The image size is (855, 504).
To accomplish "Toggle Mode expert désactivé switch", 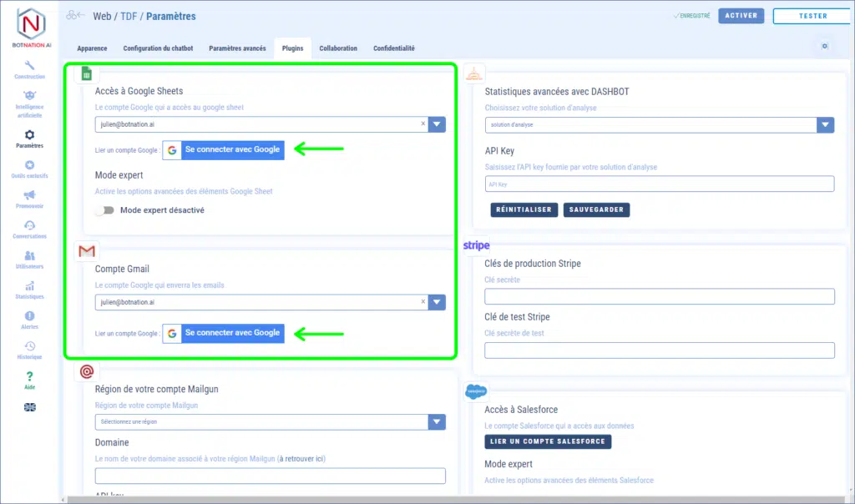I will (104, 210).
